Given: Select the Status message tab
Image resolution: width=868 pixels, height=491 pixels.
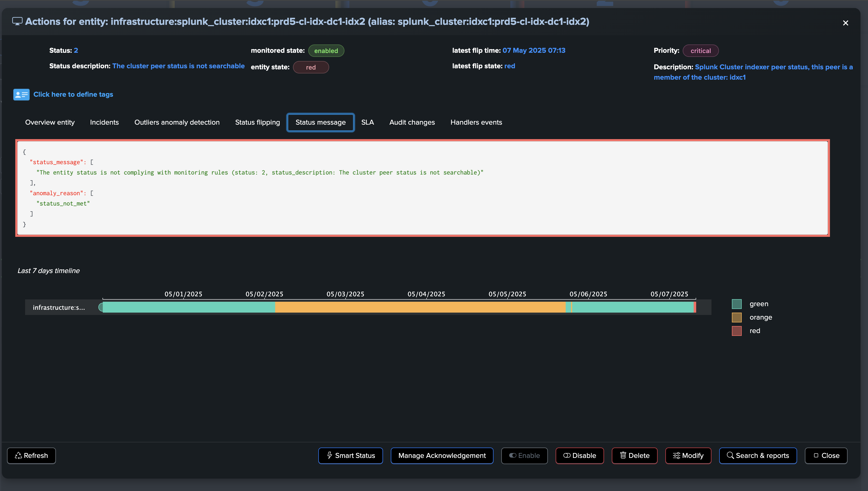Looking at the screenshot, I should (x=321, y=122).
